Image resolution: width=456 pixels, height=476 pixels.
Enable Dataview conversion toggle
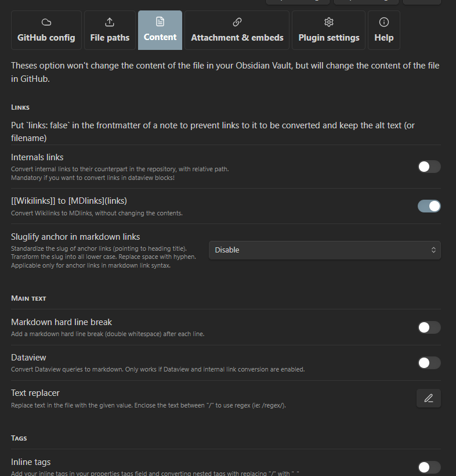click(429, 363)
